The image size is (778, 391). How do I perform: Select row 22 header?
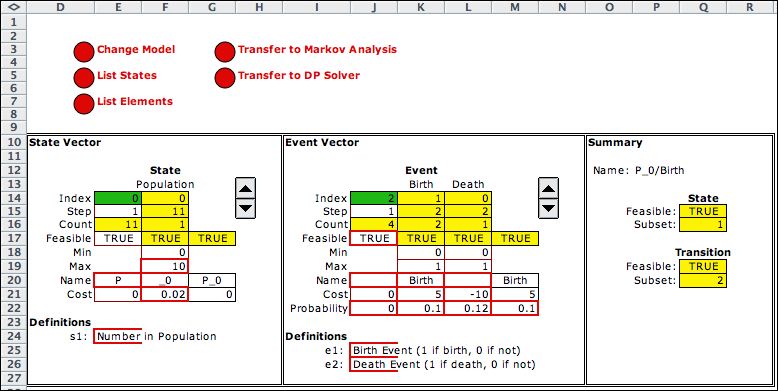click(14, 308)
